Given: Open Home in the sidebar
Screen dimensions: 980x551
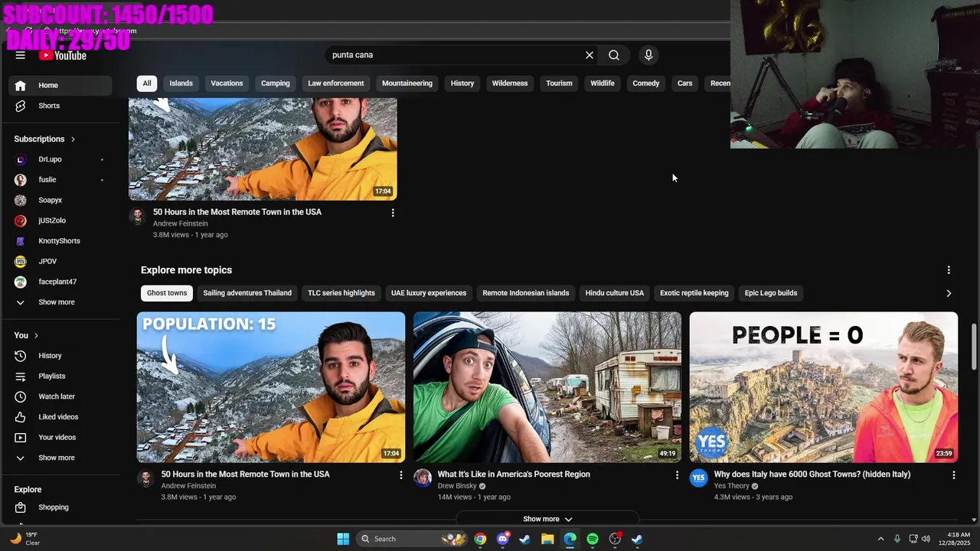Looking at the screenshot, I should [60, 85].
